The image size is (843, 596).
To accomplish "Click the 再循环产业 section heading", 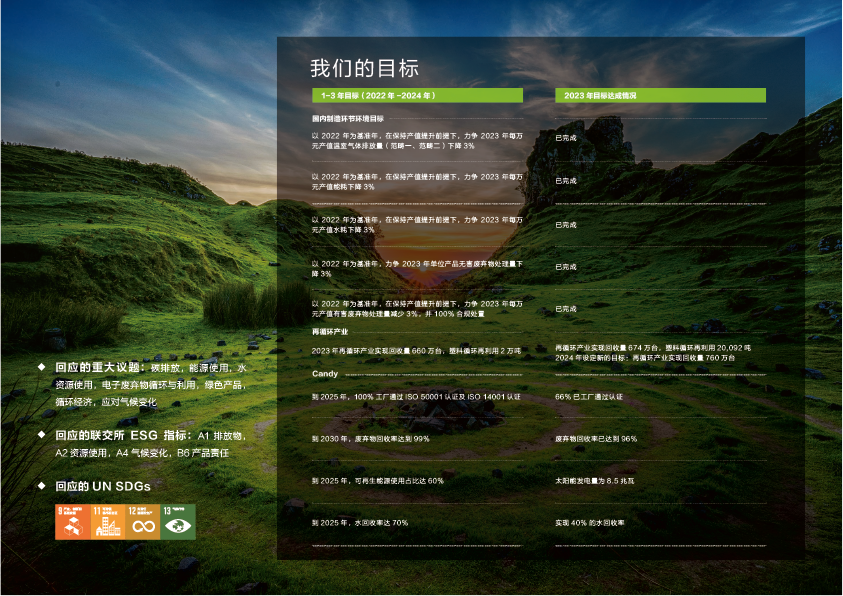I will coord(330,331).
